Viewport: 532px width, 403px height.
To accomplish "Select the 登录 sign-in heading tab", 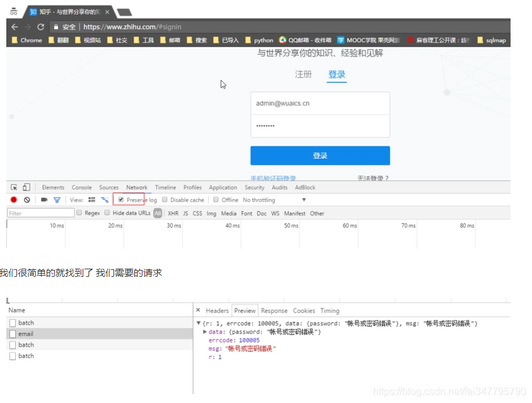I will pyautogui.click(x=337, y=74).
